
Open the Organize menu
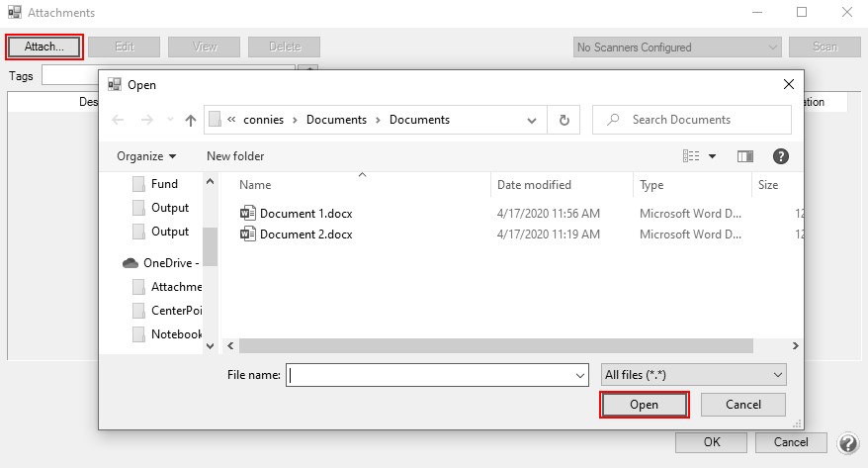click(146, 156)
